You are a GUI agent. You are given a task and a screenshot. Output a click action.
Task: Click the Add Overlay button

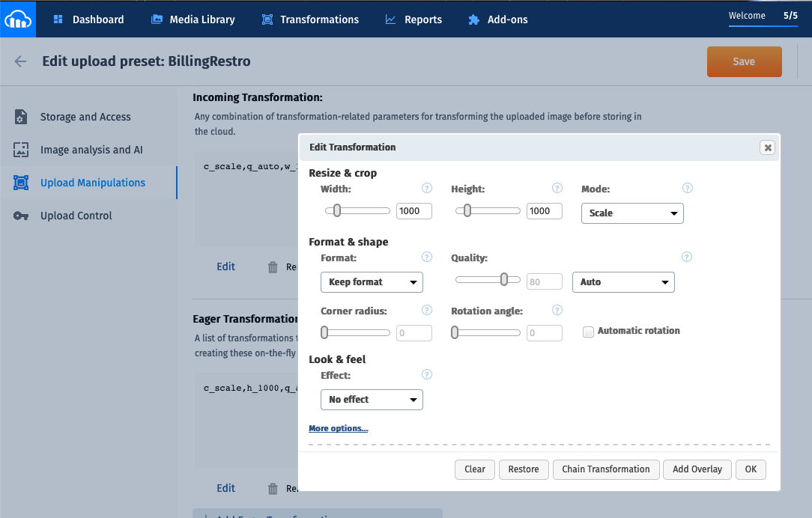(697, 469)
